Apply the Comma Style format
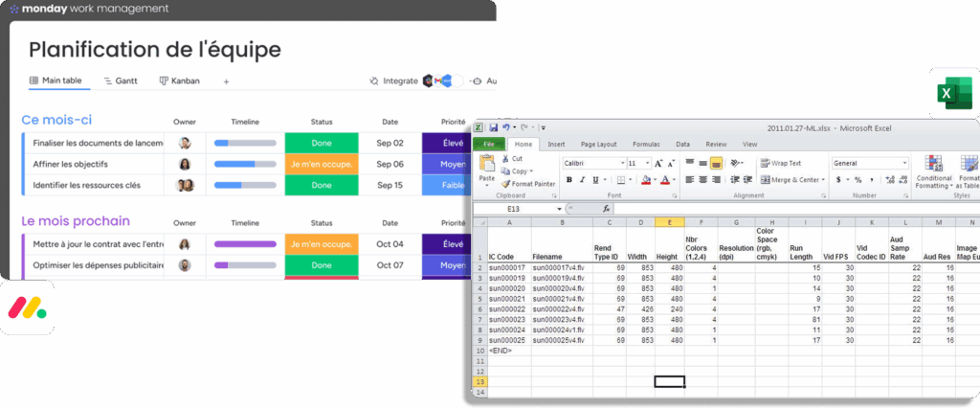 871,180
